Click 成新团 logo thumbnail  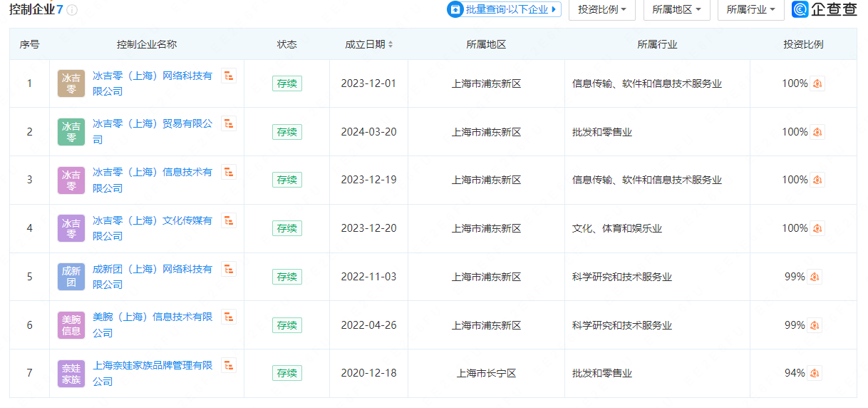pyautogui.click(x=71, y=277)
